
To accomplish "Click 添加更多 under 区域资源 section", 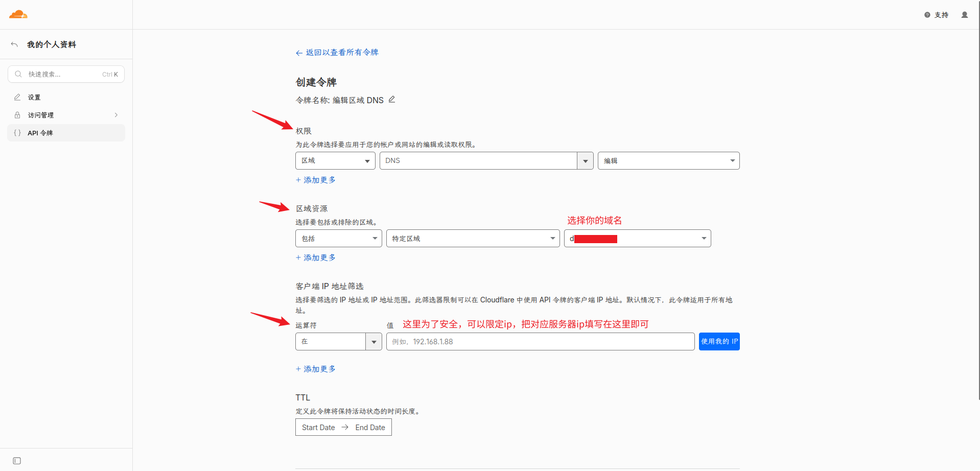I will click(x=316, y=257).
